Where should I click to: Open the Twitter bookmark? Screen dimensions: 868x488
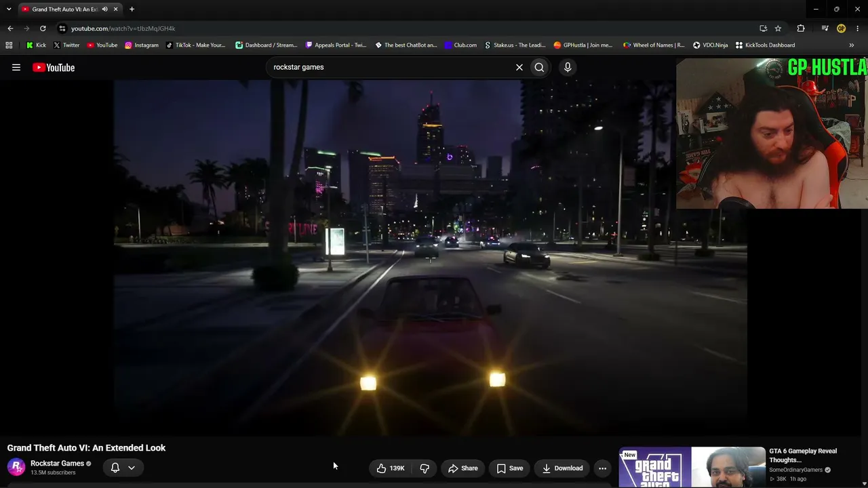(66, 45)
